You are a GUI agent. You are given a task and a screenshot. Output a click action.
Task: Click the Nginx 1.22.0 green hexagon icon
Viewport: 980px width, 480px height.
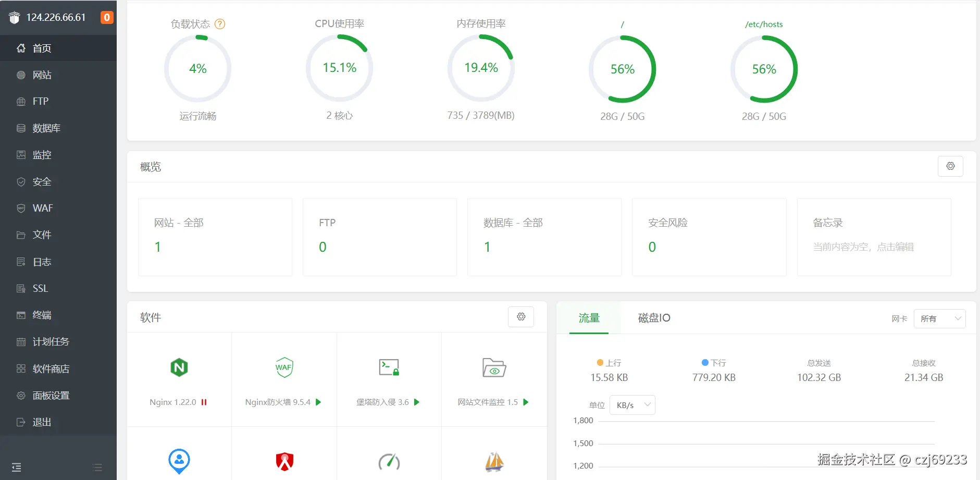click(179, 367)
